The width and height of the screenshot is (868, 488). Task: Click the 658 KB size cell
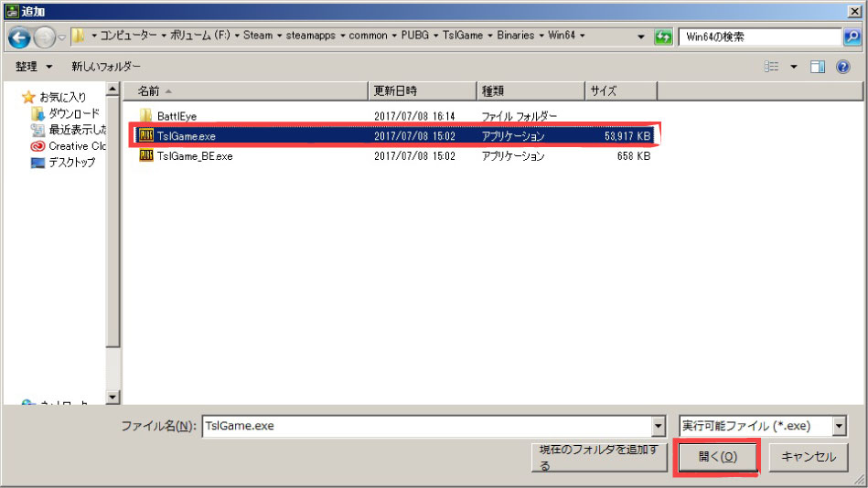(x=634, y=156)
